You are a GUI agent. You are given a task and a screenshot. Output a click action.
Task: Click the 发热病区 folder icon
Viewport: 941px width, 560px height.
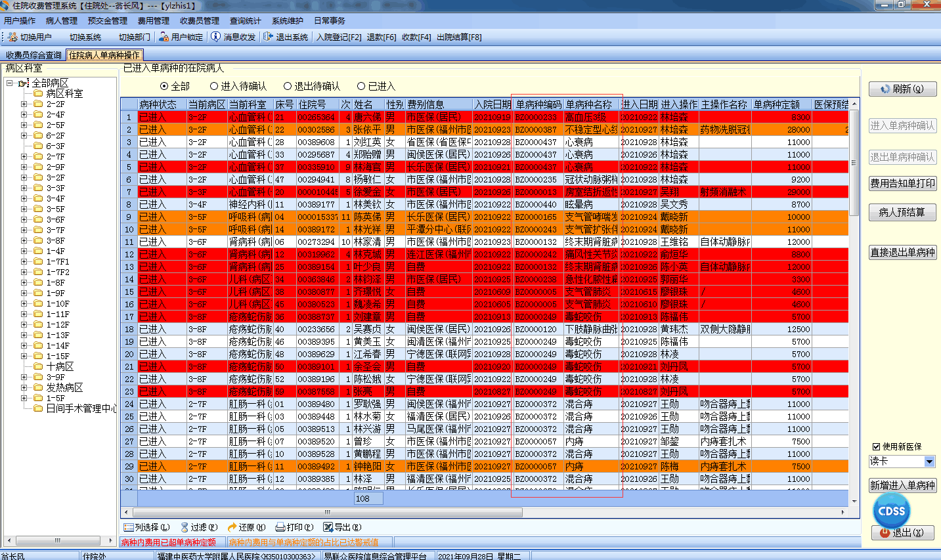pyautogui.click(x=38, y=387)
